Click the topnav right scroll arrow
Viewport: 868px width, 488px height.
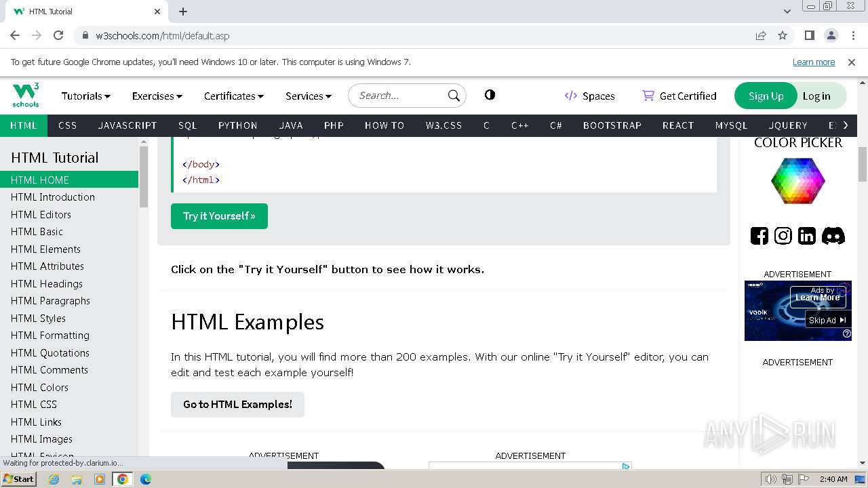[x=846, y=125]
